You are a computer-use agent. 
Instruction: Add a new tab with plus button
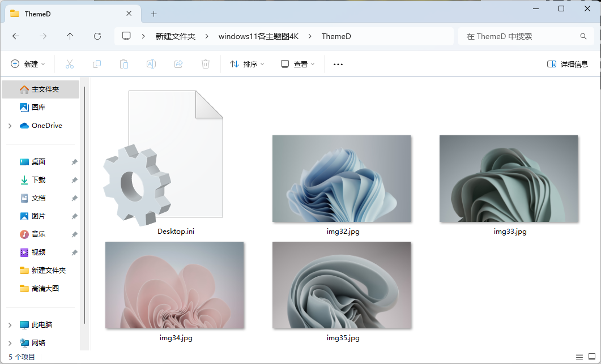[x=154, y=14]
